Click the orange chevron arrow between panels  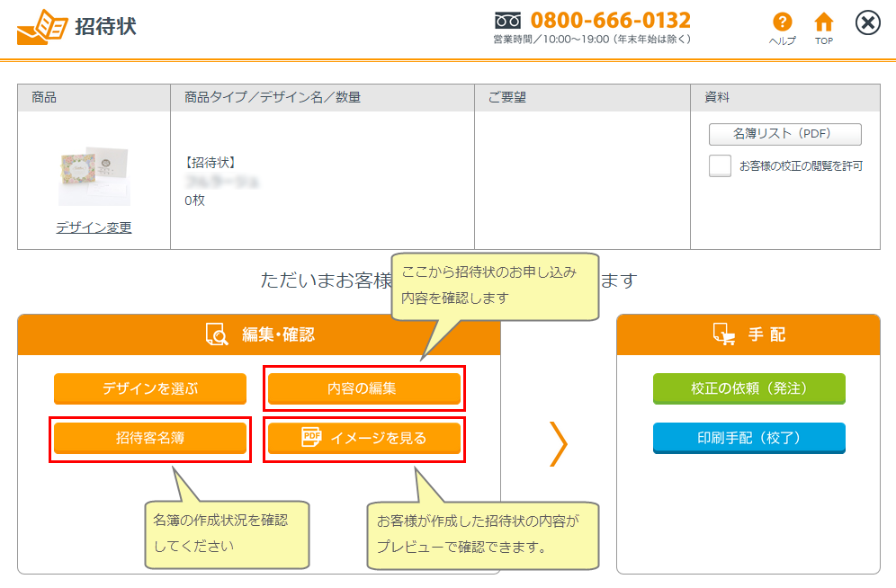(x=558, y=443)
